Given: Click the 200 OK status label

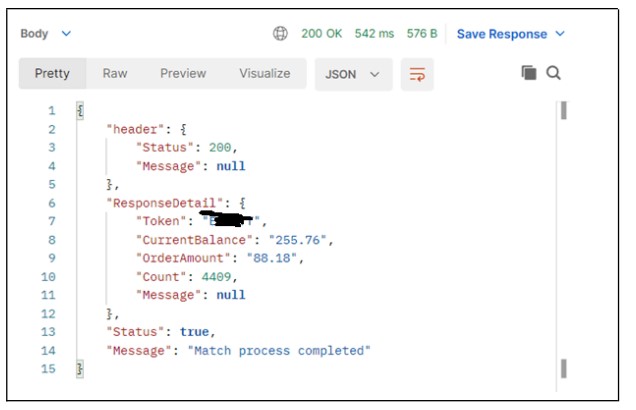Looking at the screenshot, I should click(321, 34).
